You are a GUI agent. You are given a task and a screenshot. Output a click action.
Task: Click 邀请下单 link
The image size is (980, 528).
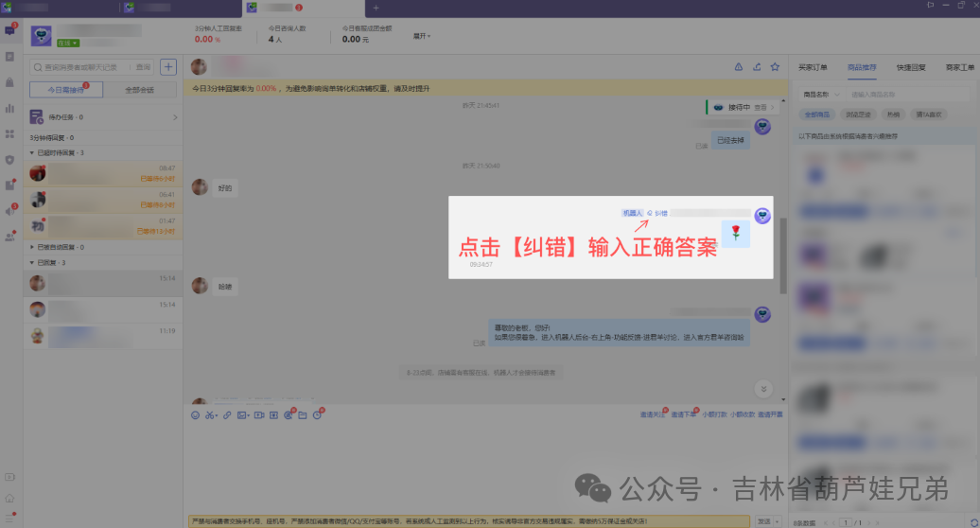[683, 414]
